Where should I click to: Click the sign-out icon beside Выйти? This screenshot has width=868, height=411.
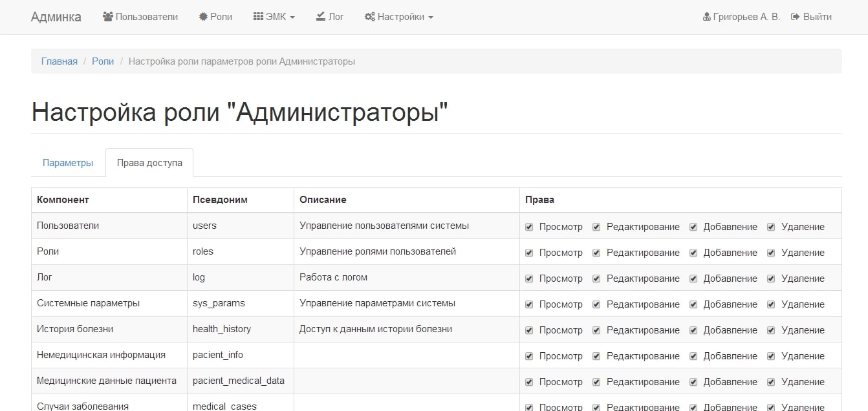(x=795, y=17)
